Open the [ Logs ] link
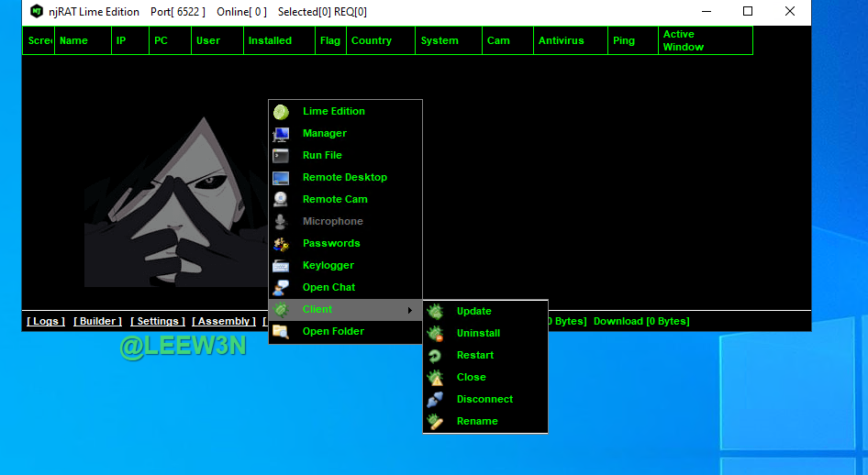The image size is (868, 475). tap(46, 321)
